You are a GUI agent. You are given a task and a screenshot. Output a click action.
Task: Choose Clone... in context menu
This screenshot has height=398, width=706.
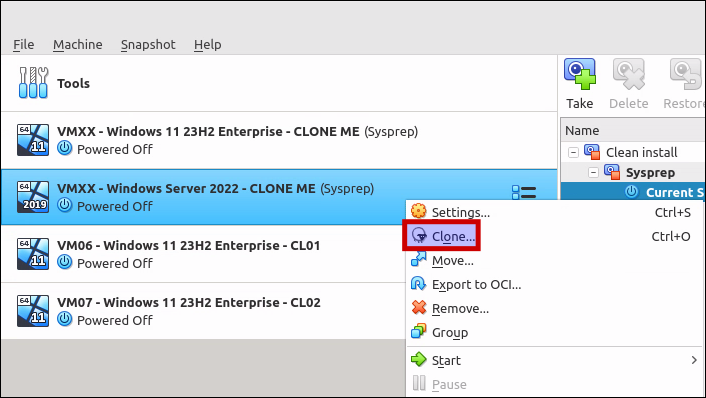coord(554,236)
